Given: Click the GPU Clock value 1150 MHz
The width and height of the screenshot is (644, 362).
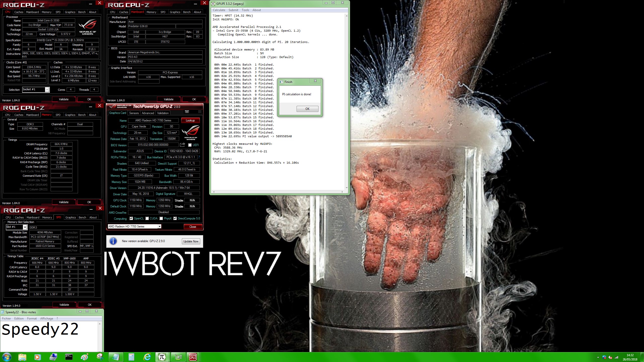Looking at the screenshot, I should tap(136, 200).
